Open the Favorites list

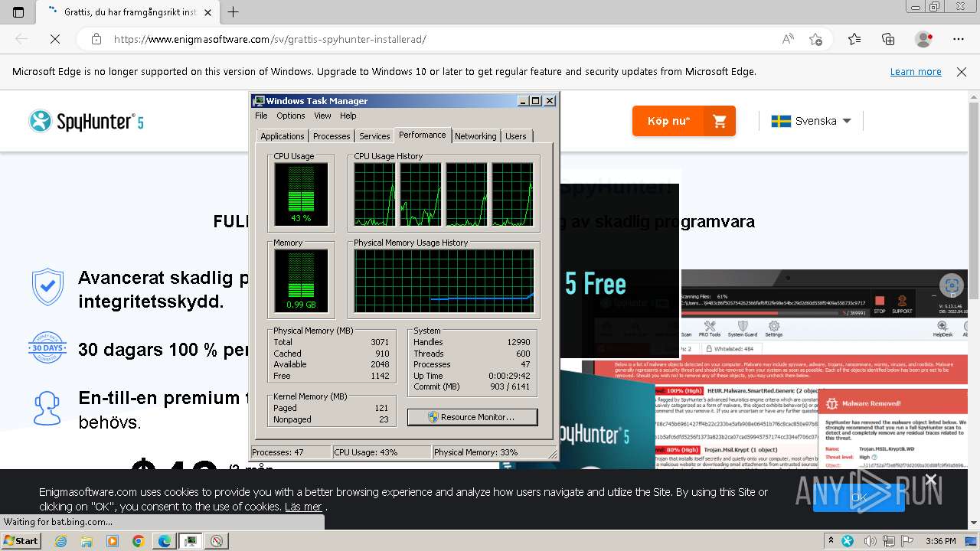[x=854, y=39]
